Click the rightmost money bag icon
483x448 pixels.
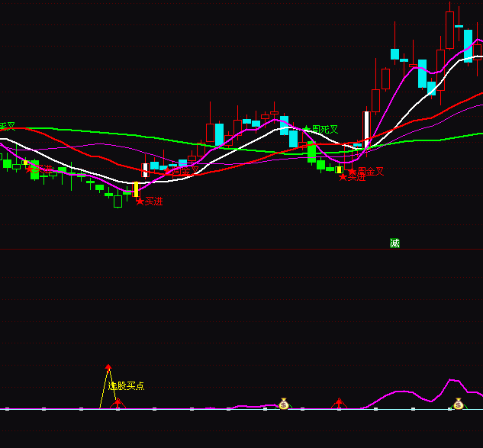click(x=458, y=404)
